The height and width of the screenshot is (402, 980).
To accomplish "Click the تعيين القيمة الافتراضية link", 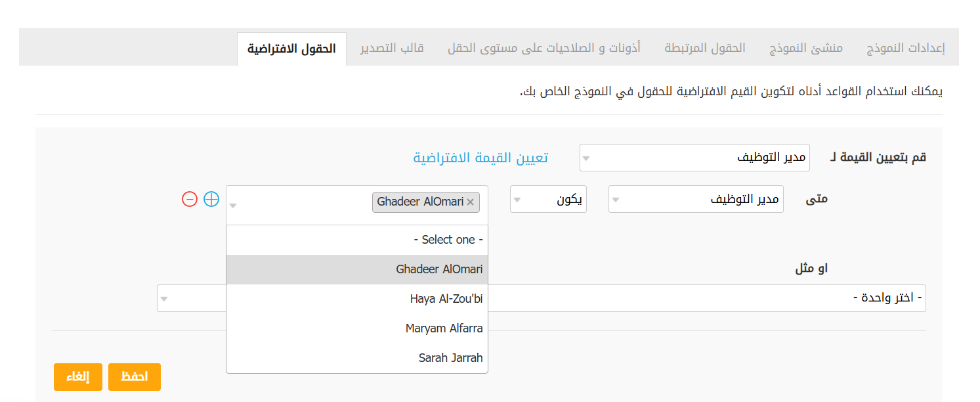I will 480,158.
